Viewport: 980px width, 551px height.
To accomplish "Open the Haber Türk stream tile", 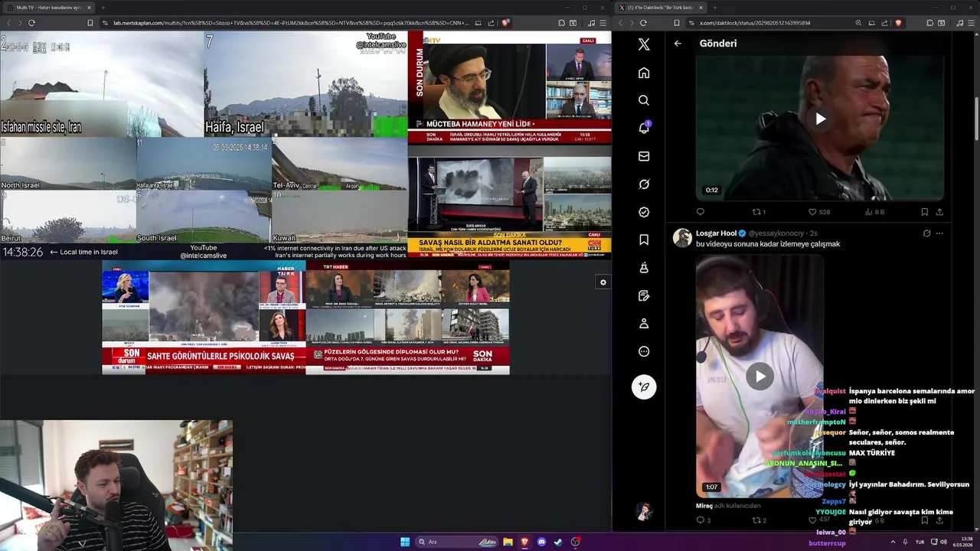I will [x=204, y=318].
